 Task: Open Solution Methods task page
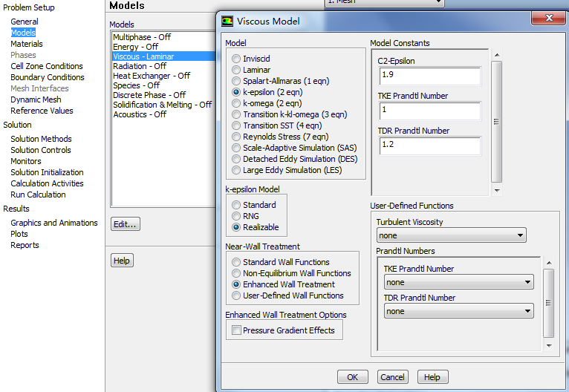(x=41, y=139)
